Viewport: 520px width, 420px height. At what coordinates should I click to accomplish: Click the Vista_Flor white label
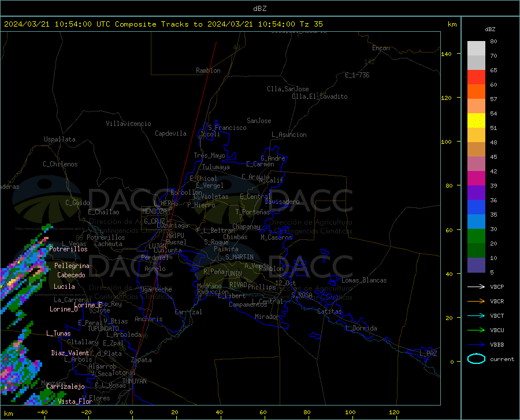tap(75, 402)
